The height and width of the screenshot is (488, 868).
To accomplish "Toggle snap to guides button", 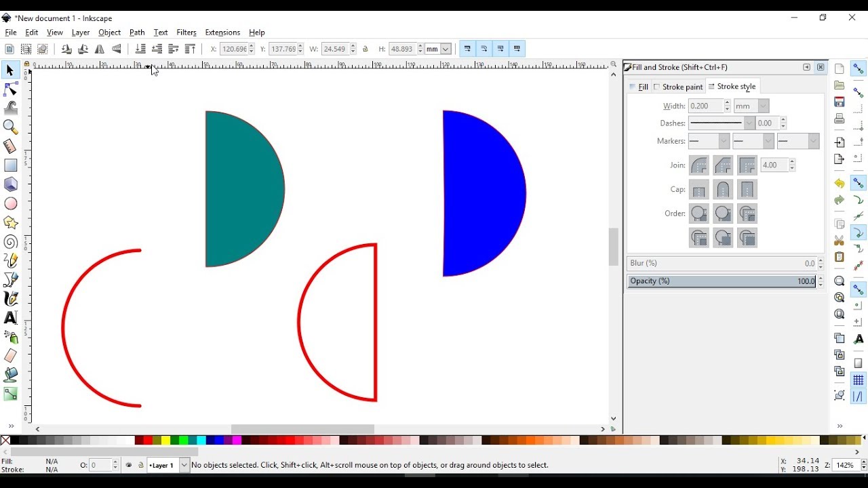I will pos(859,397).
